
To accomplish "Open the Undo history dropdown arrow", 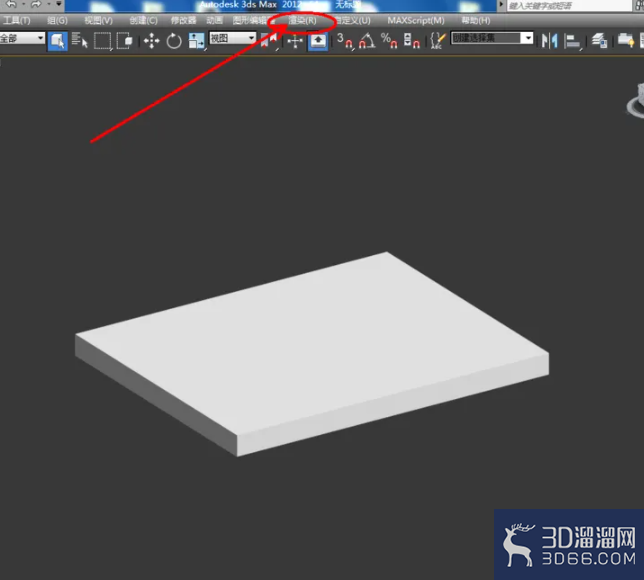I will pyautogui.click(x=23, y=4).
